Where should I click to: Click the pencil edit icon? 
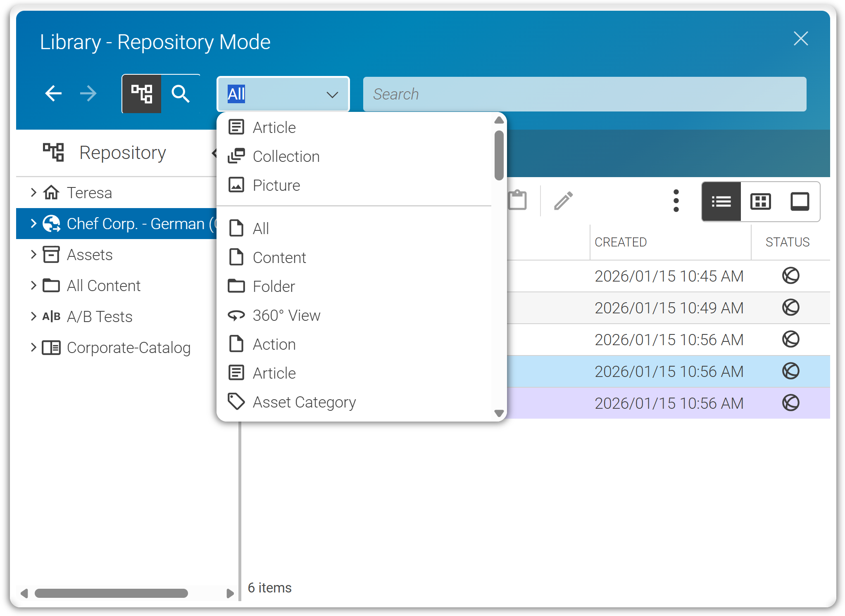pos(563,201)
